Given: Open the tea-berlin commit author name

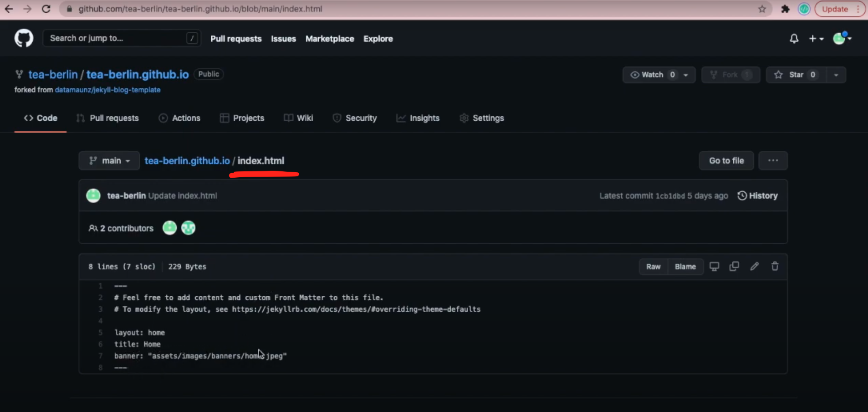Looking at the screenshot, I should (x=127, y=196).
